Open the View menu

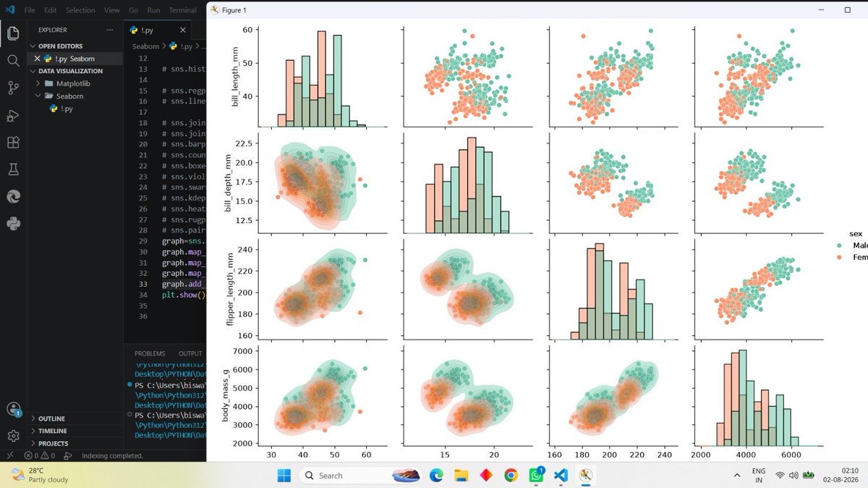(x=111, y=10)
